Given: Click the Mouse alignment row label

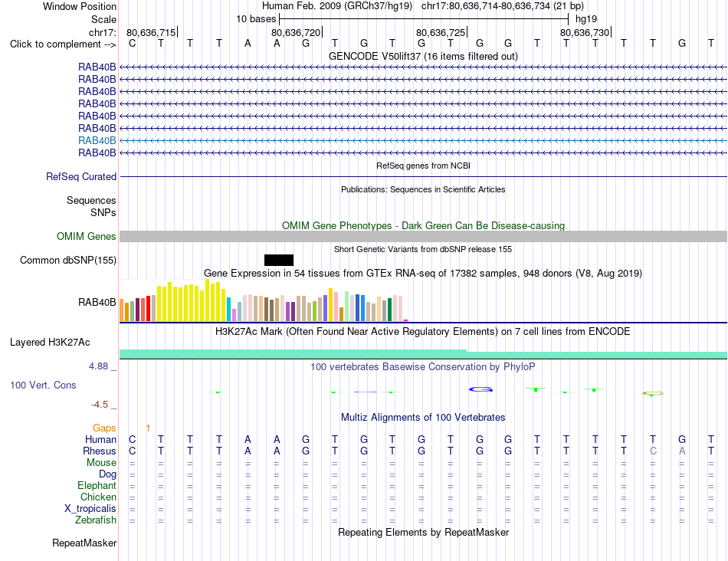Looking at the screenshot, I should tap(102, 463).
